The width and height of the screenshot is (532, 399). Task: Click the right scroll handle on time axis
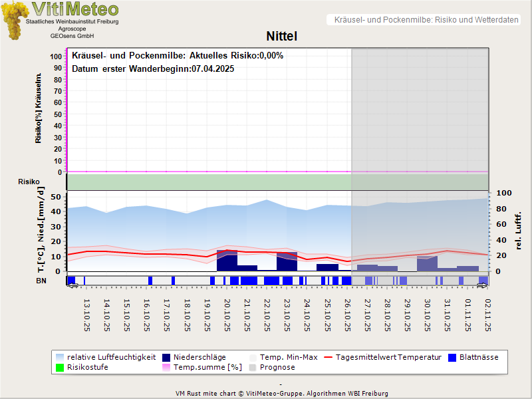tap(483, 285)
